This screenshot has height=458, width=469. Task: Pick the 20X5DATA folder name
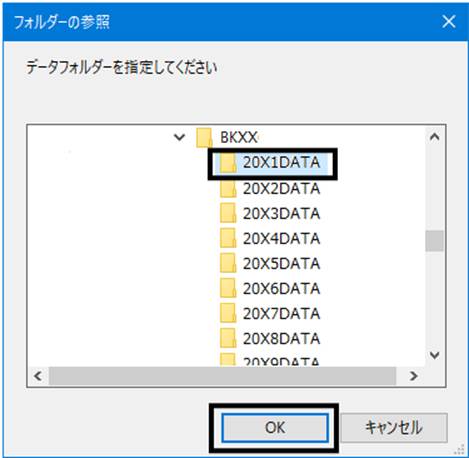coord(281,264)
